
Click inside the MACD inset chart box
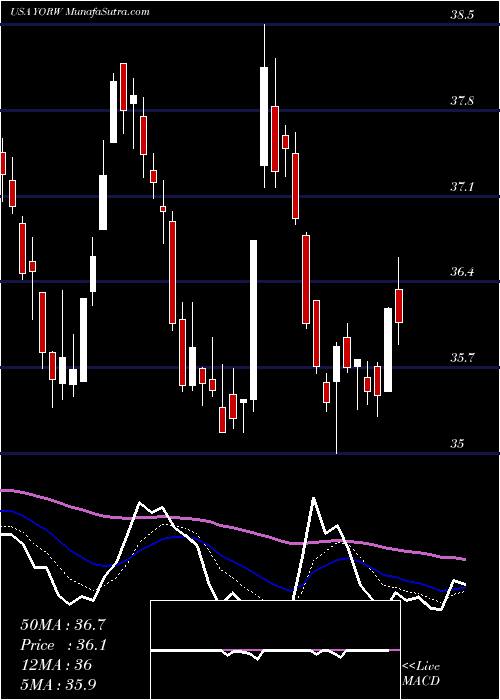coord(275,650)
